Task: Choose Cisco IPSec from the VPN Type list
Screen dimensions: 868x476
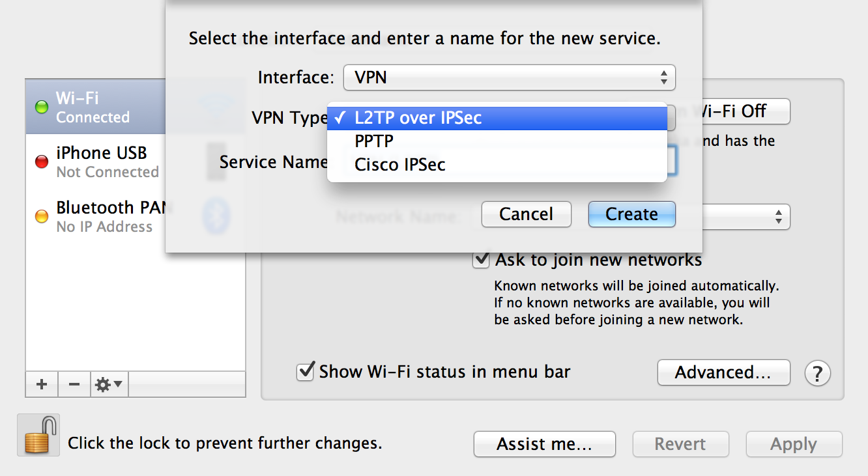Action: click(x=399, y=164)
